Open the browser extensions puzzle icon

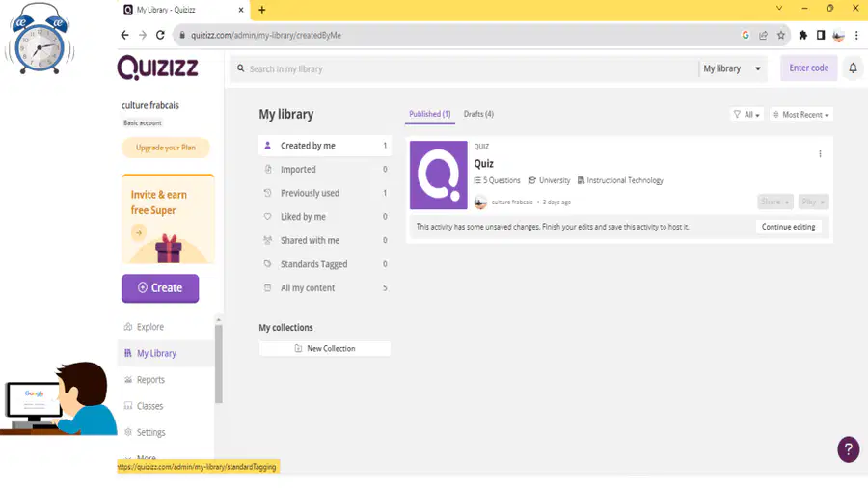[x=802, y=35]
